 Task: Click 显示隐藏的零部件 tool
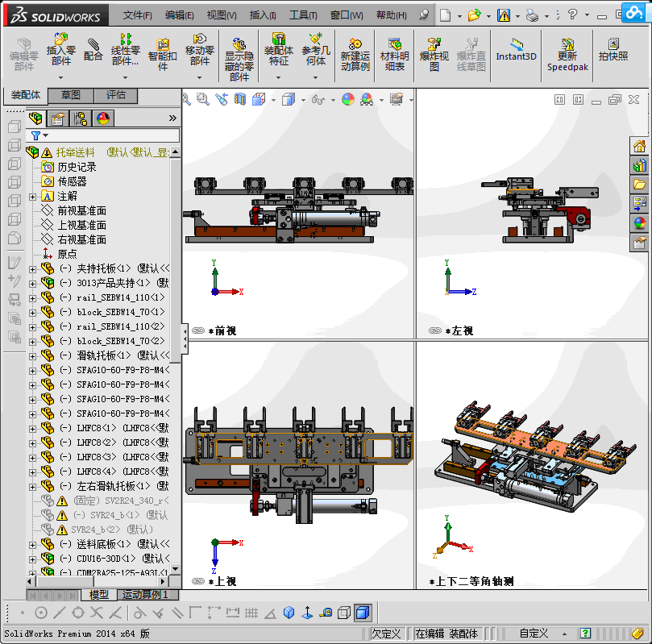click(239, 58)
